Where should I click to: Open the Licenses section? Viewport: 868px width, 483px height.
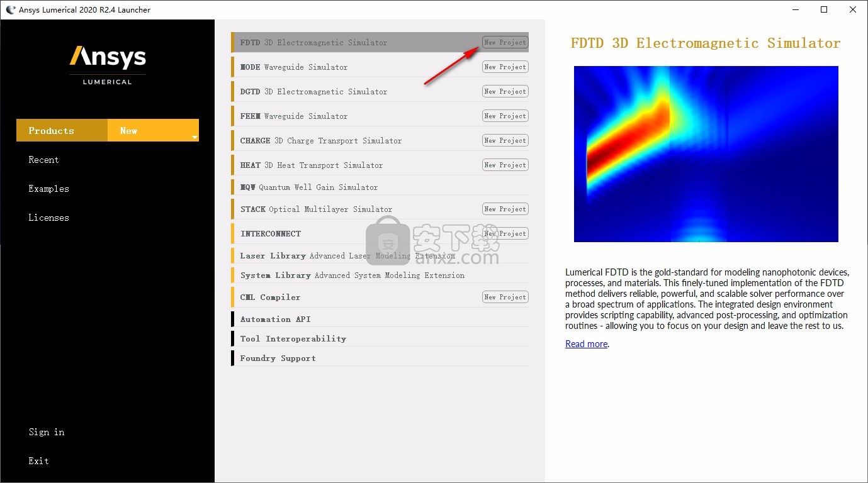point(48,218)
